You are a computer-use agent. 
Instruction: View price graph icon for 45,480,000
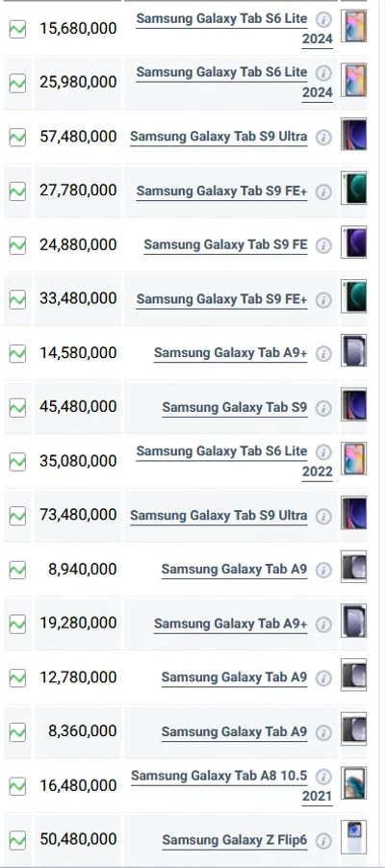coord(17,407)
